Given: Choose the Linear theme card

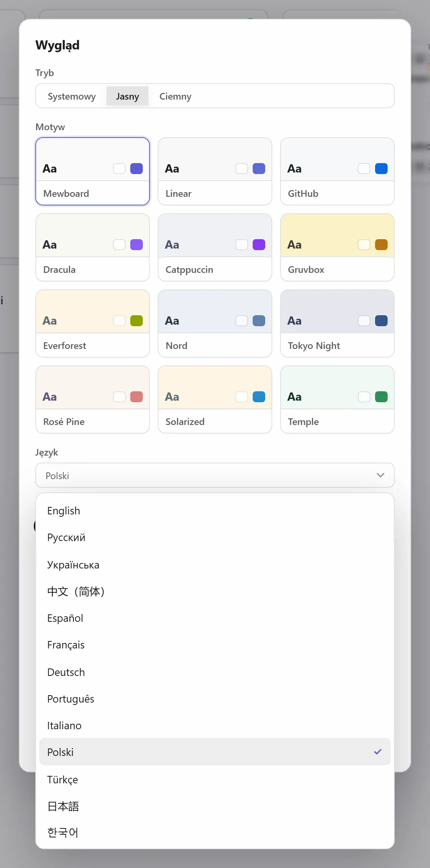Looking at the screenshot, I should click(215, 171).
